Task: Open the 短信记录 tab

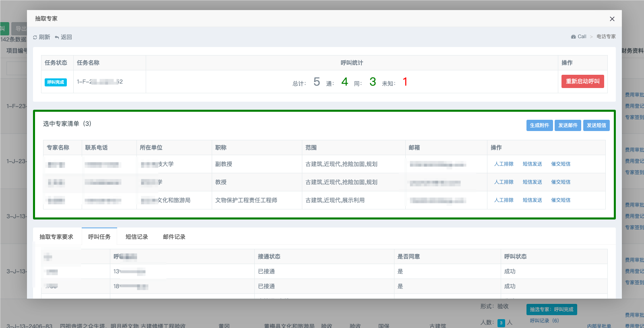Action: pos(137,237)
